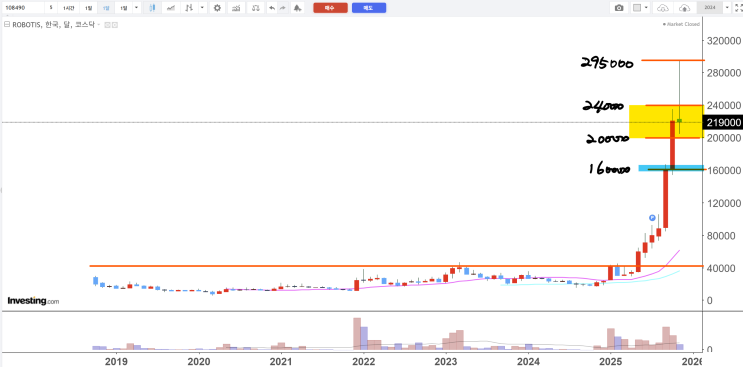Open the indicators icon
This screenshot has width=743, height=367.
click(236, 8)
